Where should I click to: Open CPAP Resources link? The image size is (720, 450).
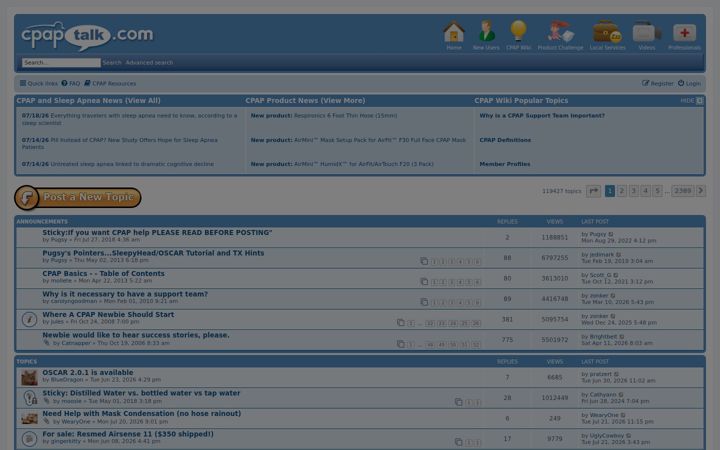click(110, 83)
